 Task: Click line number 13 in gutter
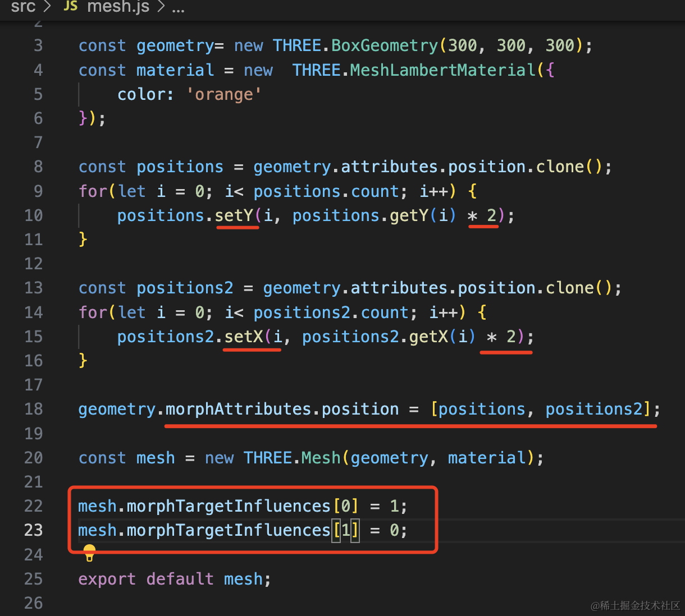coord(34,288)
